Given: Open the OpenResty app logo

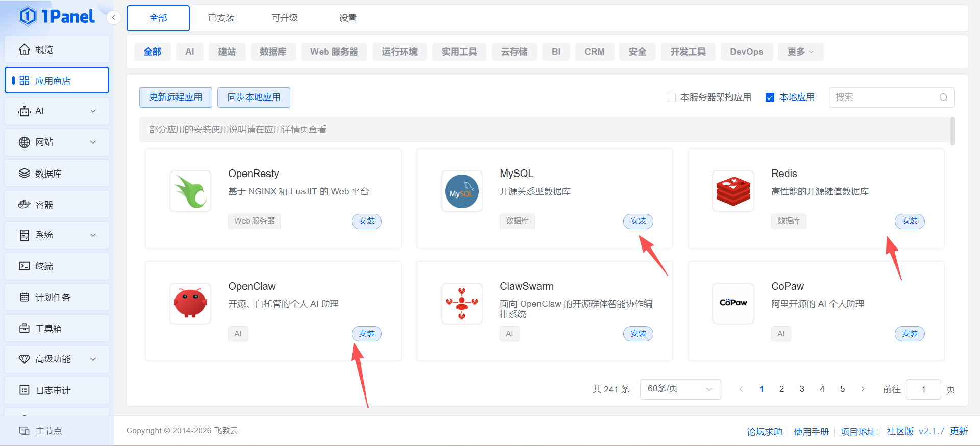Looking at the screenshot, I should click(190, 191).
